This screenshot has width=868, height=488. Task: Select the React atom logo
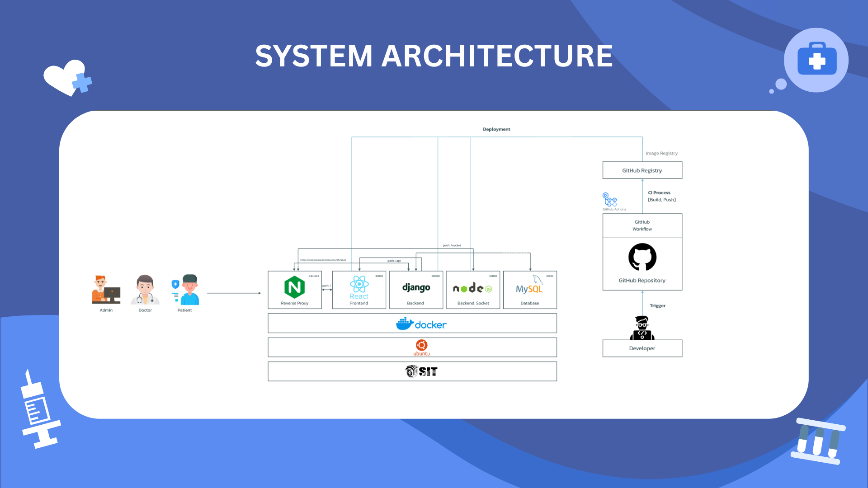[359, 284]
